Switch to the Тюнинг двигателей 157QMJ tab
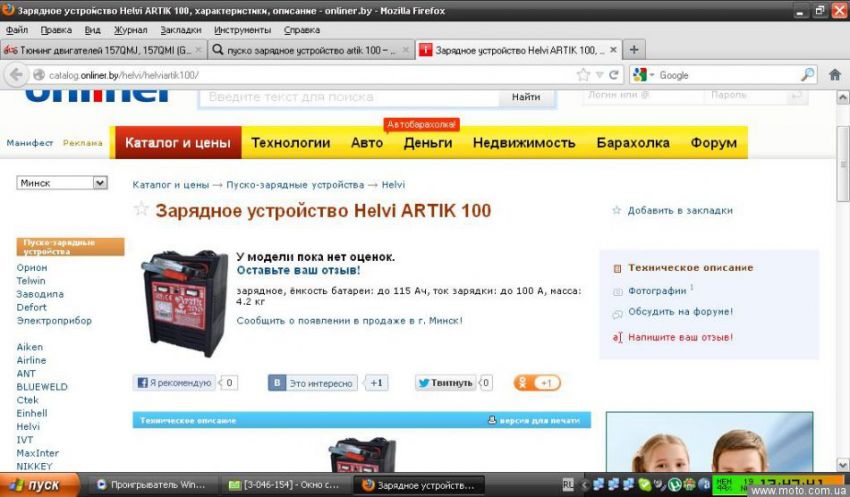850x497 pixels. 103,50
